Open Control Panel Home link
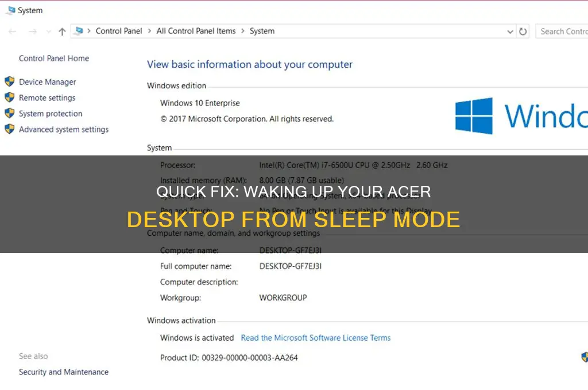This screenshot has height=390, width=588. point(54,58)
